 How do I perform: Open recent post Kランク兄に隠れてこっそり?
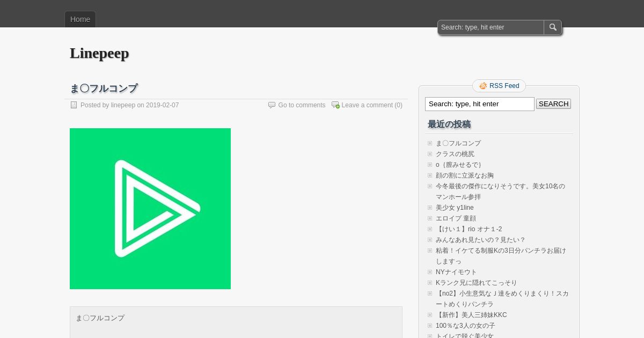pyautogui.click(x=477, y=283)
